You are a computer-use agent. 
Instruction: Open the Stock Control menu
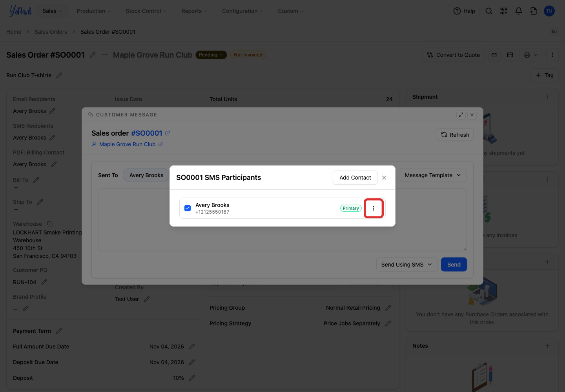pos(146,11)
